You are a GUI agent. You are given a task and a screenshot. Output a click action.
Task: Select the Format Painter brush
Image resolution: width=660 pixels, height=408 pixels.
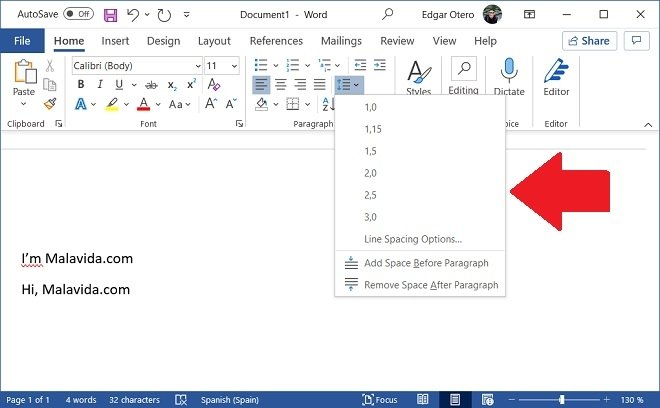tap(50, 104)
